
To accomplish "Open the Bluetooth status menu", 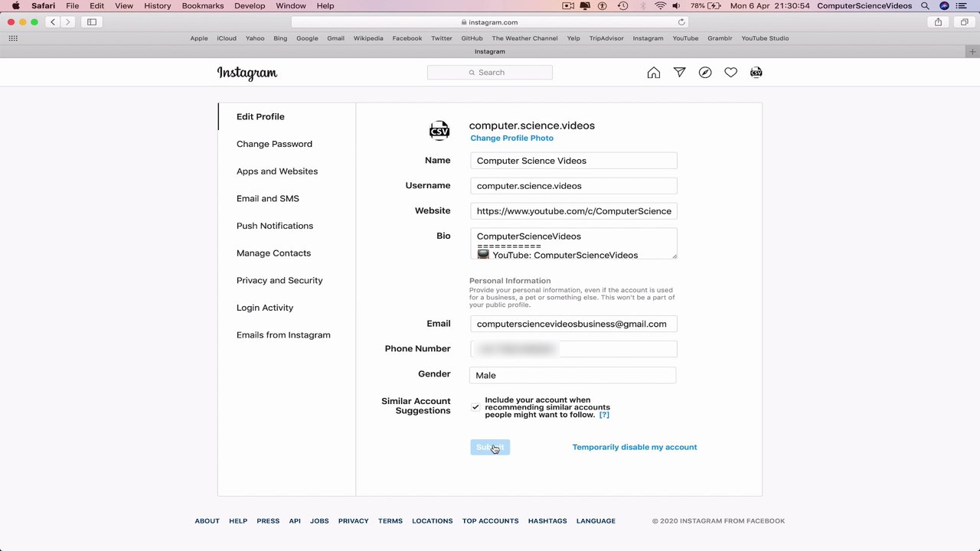I will (642, 6).
